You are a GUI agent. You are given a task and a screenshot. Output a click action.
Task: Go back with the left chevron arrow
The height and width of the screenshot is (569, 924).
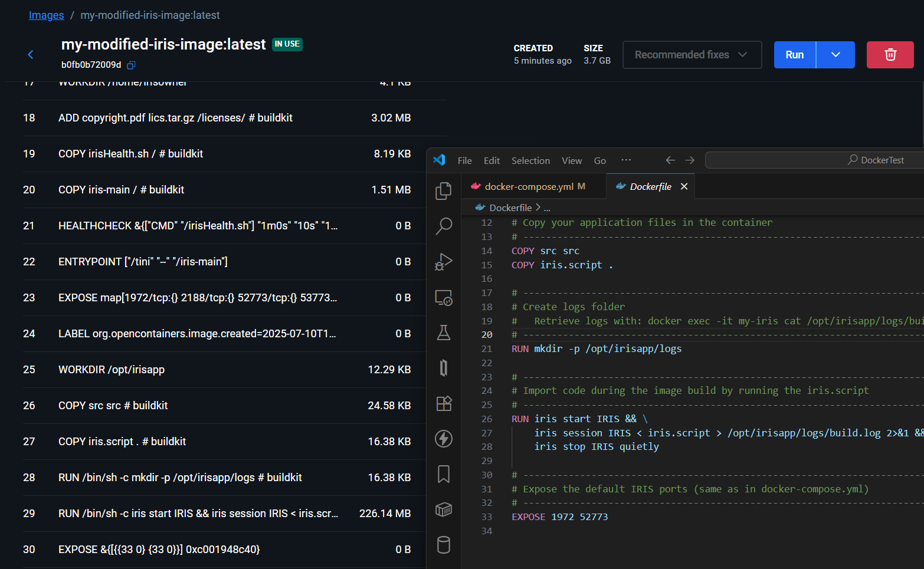(x=31, y=55)
